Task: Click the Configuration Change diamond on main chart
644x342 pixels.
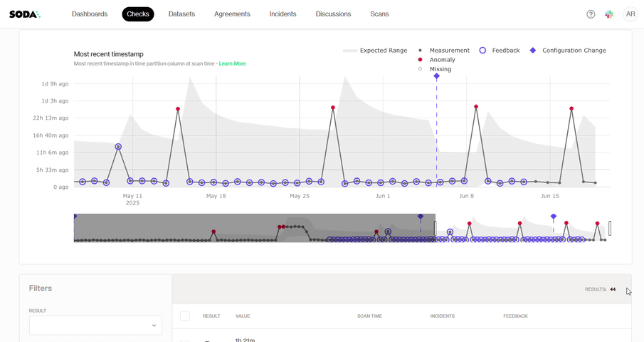Action: [436, 76]
